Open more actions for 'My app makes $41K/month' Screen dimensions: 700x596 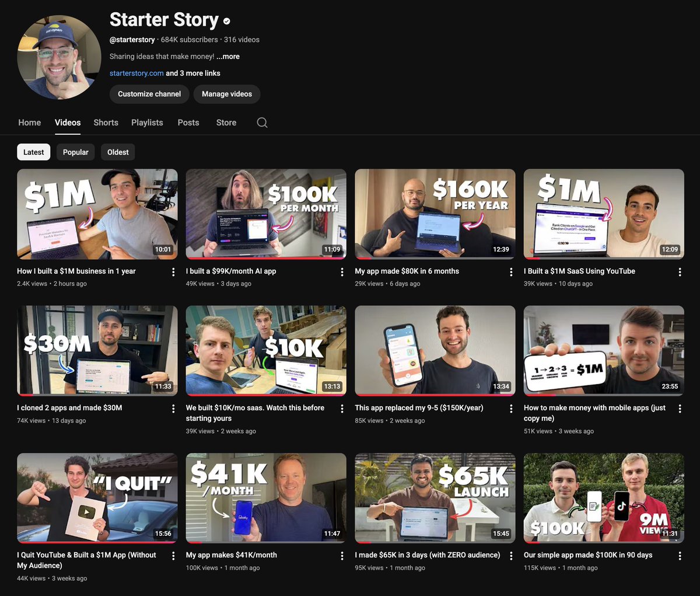click(x=342, y=556)
